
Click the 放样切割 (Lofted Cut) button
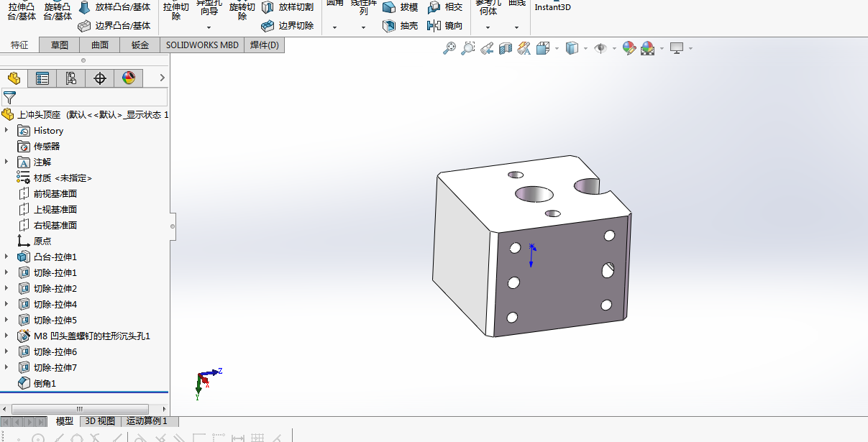click(288, 7)
